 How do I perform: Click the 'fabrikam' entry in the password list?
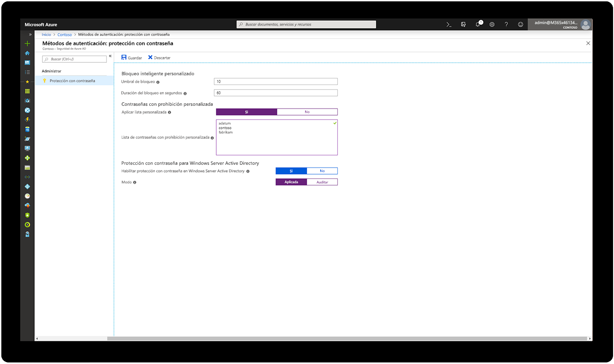(225, 132)
